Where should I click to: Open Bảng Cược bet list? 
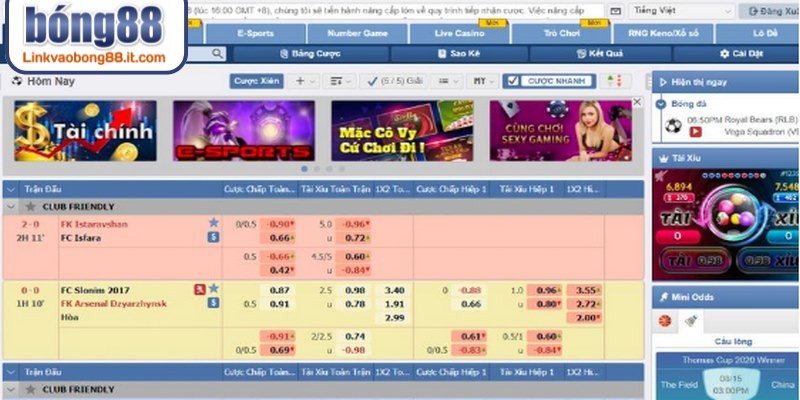[x=311, y=54]
